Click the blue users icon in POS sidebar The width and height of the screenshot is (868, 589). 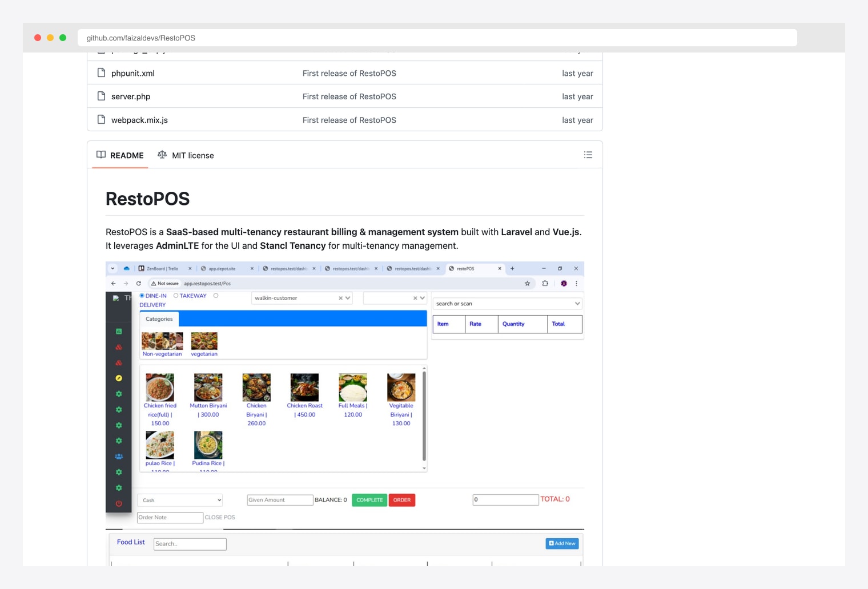coord(119,457)
